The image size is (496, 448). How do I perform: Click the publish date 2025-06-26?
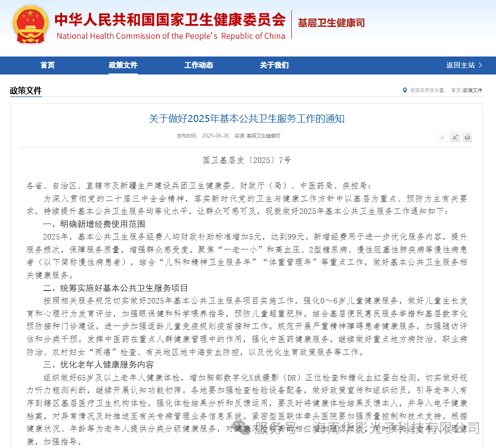(x=215, y=136)
